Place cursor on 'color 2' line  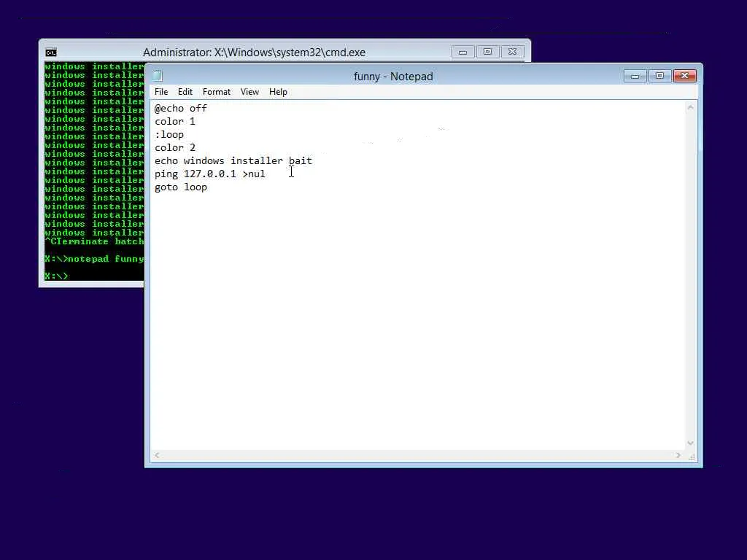tap(175, 147)
